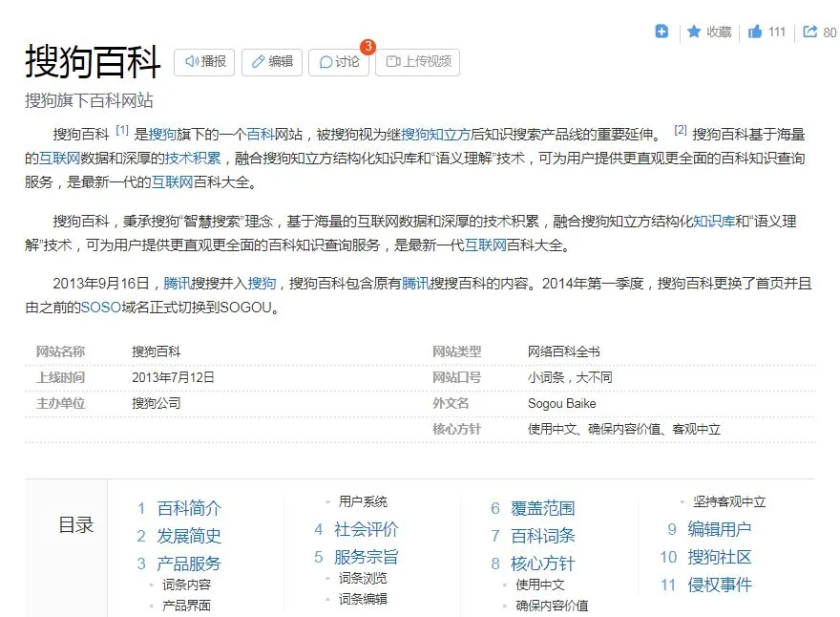The height and width of the screenshot is (617, 840).
Task: Click the 小词条，大不同 slogan value
Action: click(570, 377)
